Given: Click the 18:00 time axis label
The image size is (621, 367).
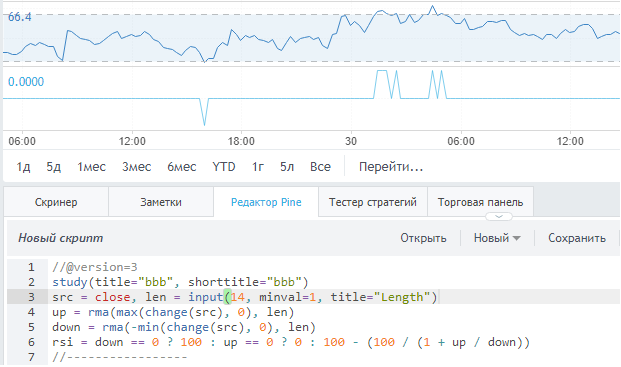Looking at the screenshot, I should (241, 141).
